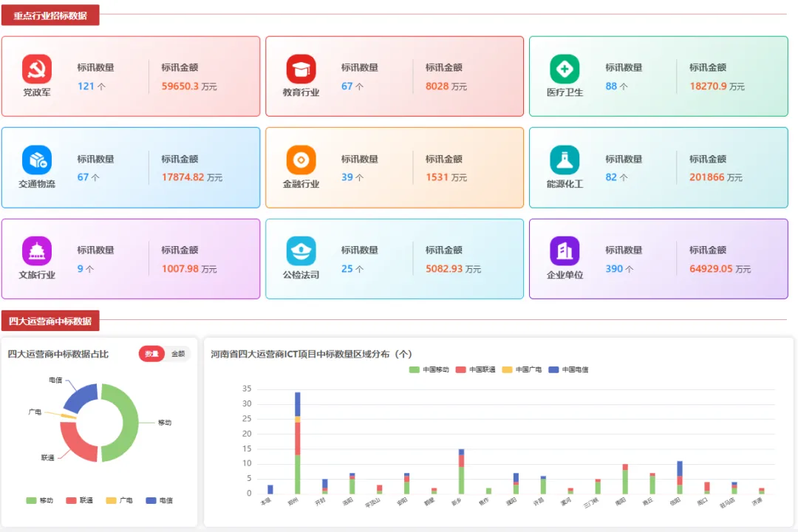Click 能源化工 amount 201866 万元
The image size is (798, 532).
tap(716, 177)
